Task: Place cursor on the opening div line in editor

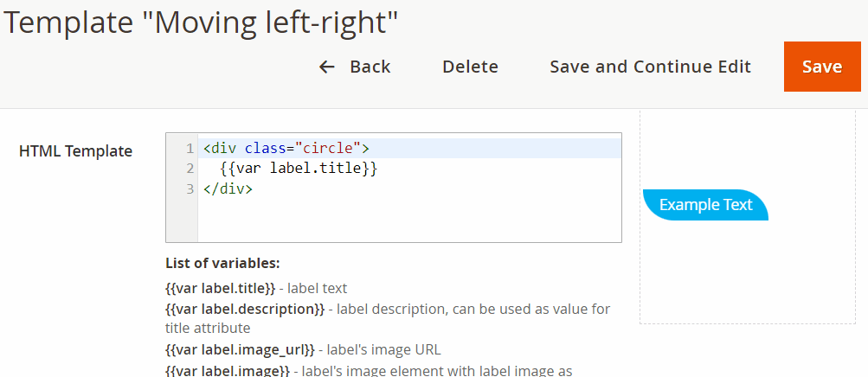Action: (286, 149)
